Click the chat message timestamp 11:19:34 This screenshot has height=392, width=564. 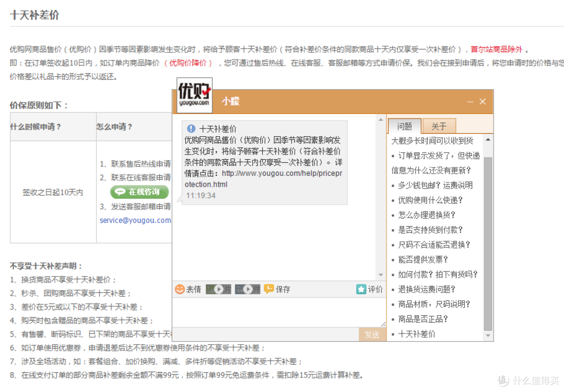(x=201, y=196)
